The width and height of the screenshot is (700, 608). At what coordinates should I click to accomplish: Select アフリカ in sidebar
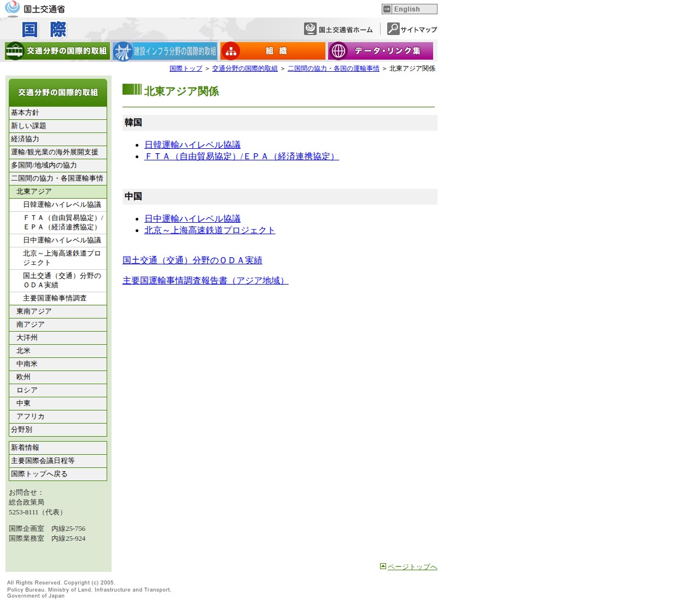(x=58, y=416)
